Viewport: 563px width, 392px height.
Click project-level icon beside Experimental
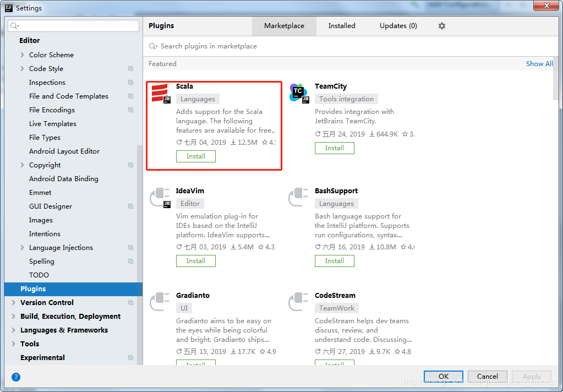130,357
